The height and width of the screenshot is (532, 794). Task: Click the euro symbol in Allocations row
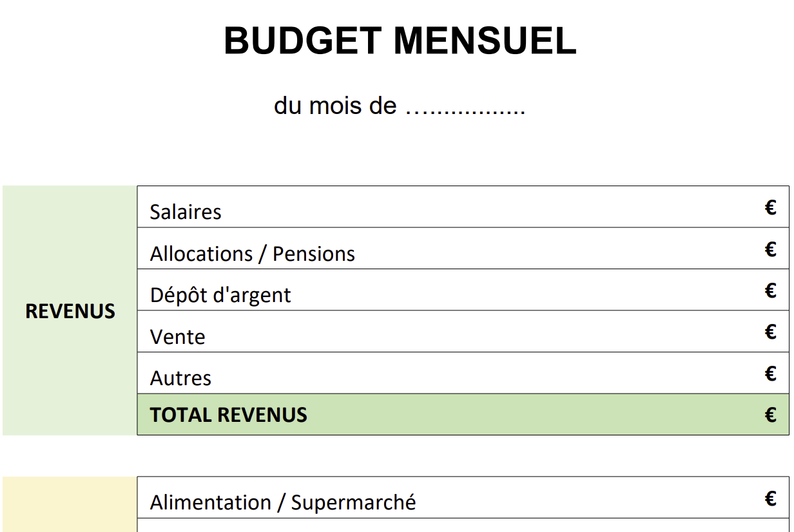click(770, 249)
